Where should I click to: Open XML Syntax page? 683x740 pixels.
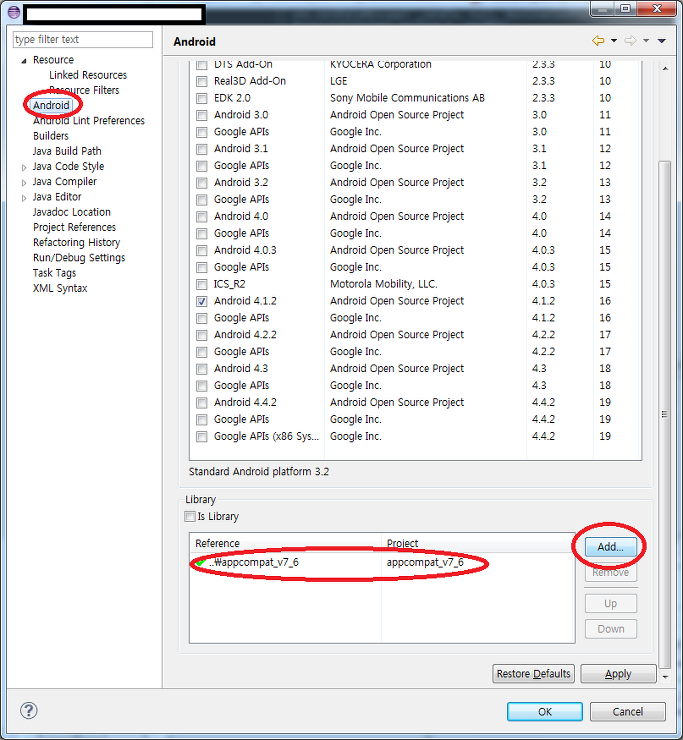[60, 288]
